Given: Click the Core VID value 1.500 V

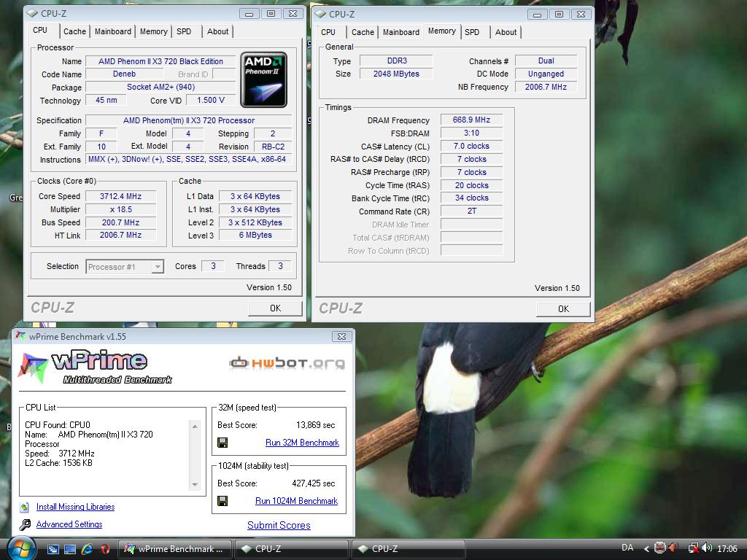Looking at the screenshot, I should [x=211, y=100].
